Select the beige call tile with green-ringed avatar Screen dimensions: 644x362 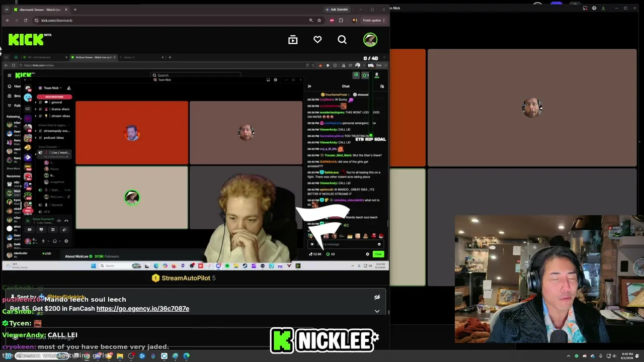[132, 198]
